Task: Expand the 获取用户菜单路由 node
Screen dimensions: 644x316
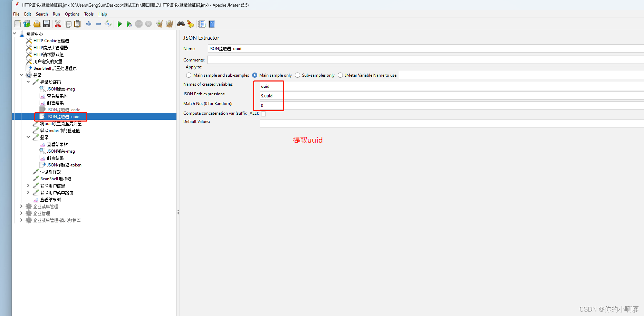Action: (x=28, y=192)
